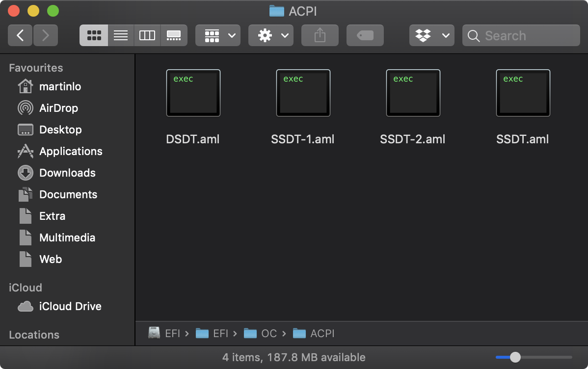
Task: Open the group-by arrangement dropdown
Action: [x=218, y=35]
